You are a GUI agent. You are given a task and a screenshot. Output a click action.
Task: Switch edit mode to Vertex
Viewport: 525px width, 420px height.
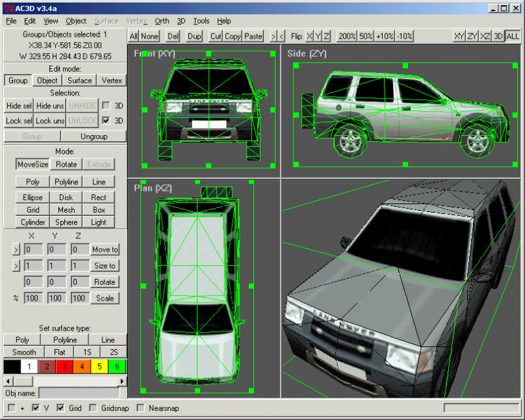point(112,81)
